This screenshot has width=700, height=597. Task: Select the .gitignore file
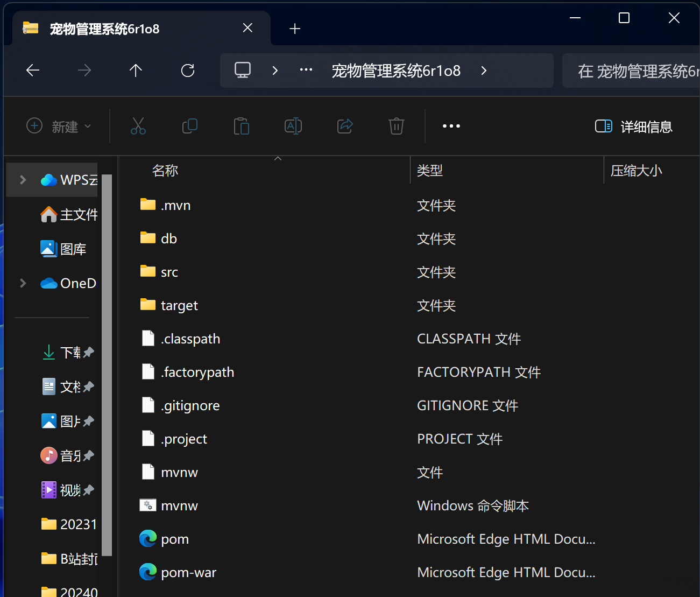[x=190, y=405]
